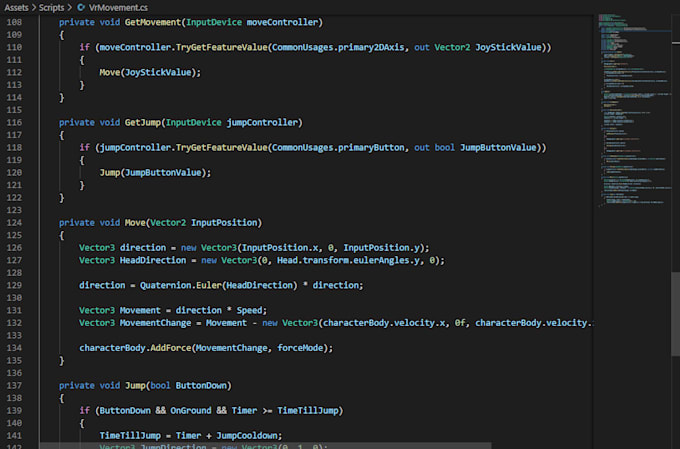Click the Jump method declaration name on line 137
Screen dimensions: 680x449
tap(135, 385)
